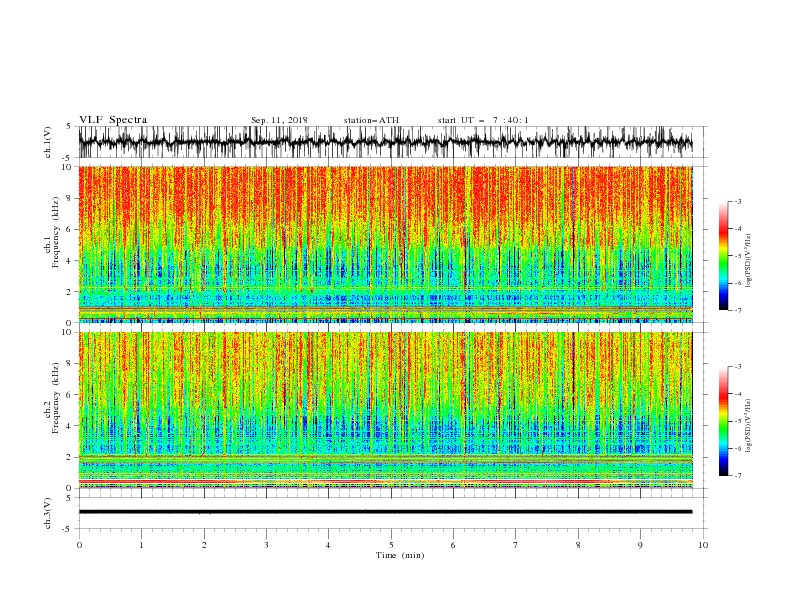The image size is (792, 612).
Task: Click the 'station=ATH' label
Action: [x=371, y=120]
